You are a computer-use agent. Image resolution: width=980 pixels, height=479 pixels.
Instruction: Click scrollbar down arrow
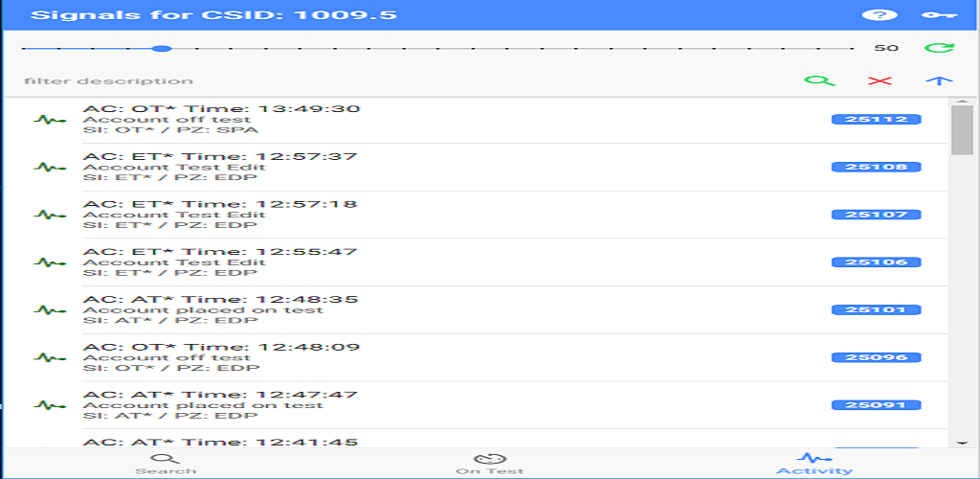pos(962,444)
